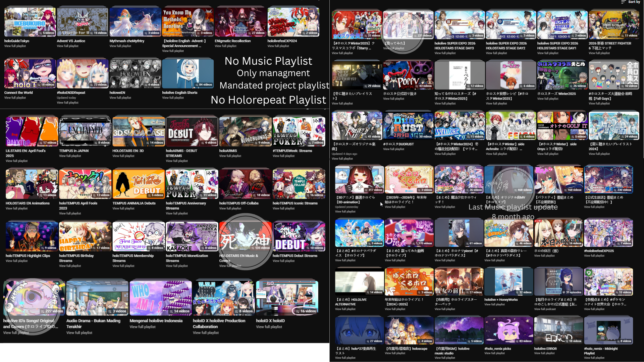Click hololive × HoneyWorks playlist title
Image resolution: width=644 pixels, height=362 pixels.
tap(501, 300)
